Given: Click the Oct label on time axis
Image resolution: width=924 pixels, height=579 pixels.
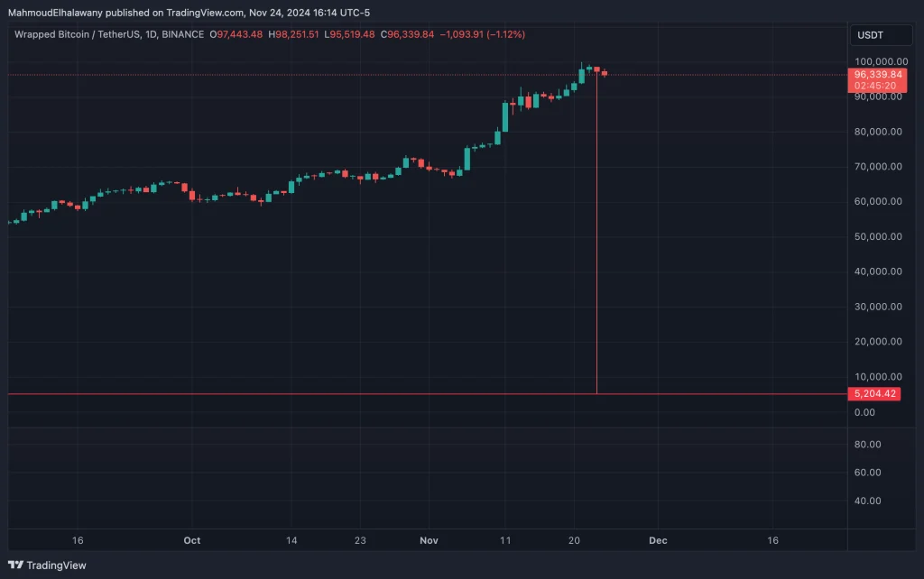Looking at the screenshot, I should tap(191, 540).
